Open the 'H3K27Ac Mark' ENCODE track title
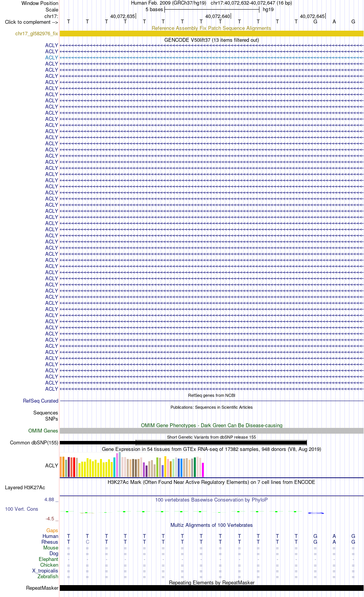Viewport: 364px width, 597px height. pyautogui.click(x=212, y=482)
